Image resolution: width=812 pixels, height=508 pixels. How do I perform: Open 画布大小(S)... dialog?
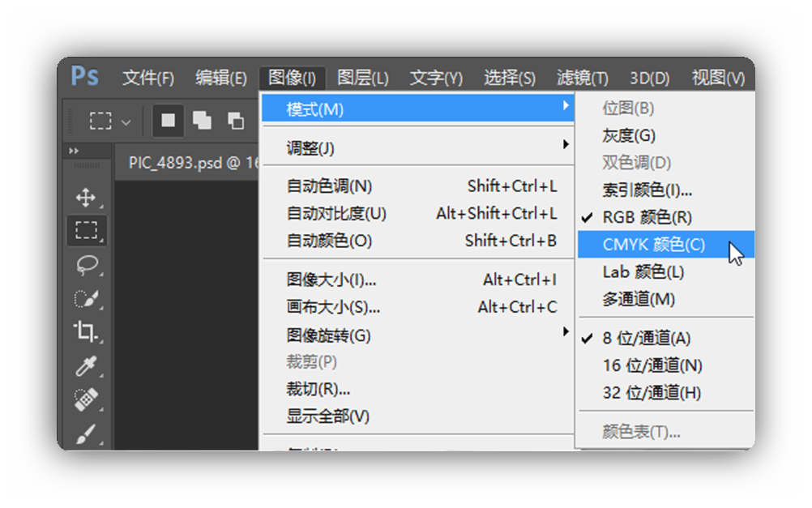pyautogui.click(x=418, y=307)
